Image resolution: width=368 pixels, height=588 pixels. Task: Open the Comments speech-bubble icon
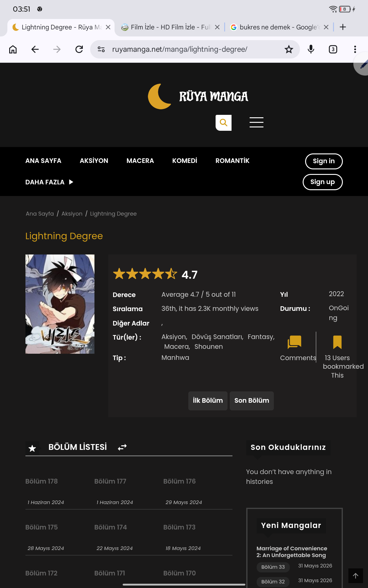pyautogui.click(x=294, y=342)
